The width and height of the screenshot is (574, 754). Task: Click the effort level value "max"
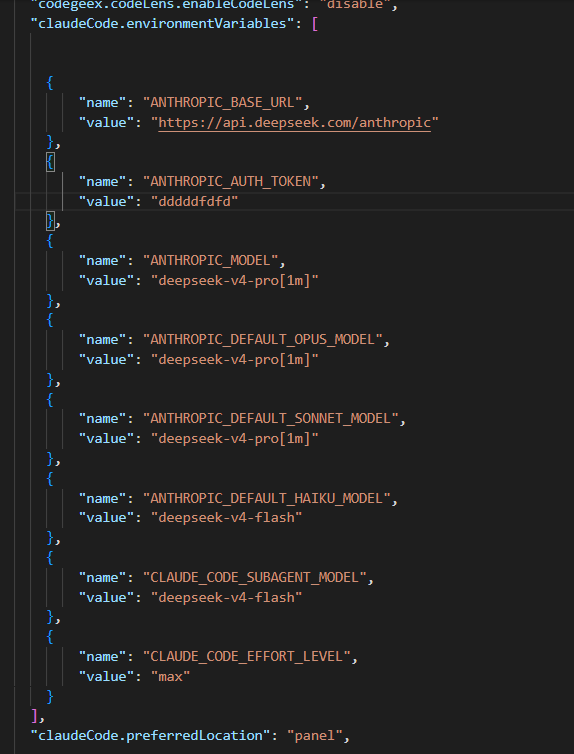171,676
